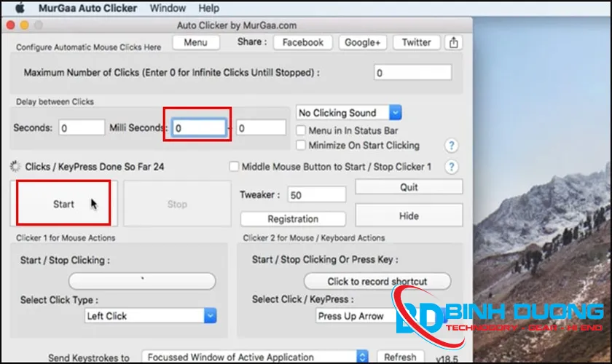Screen dimensions: 612x364
Task: Click the second Milli Seconds field
Action: 261,127
